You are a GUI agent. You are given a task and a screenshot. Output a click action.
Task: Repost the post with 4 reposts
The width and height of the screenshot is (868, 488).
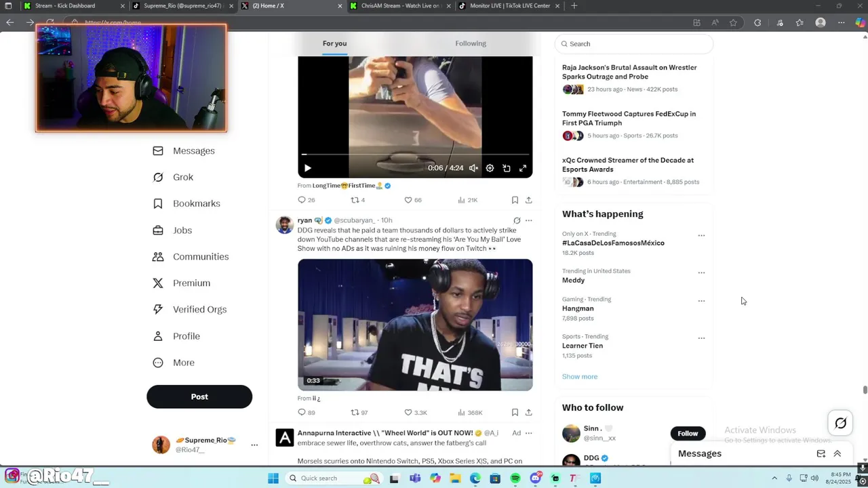(x=357, y=200)
